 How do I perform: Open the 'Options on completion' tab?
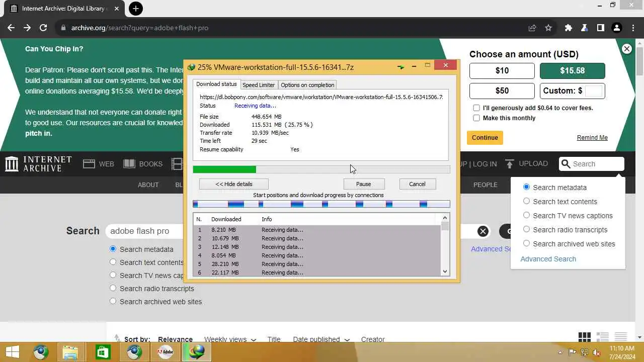click(x=307, y=85)
